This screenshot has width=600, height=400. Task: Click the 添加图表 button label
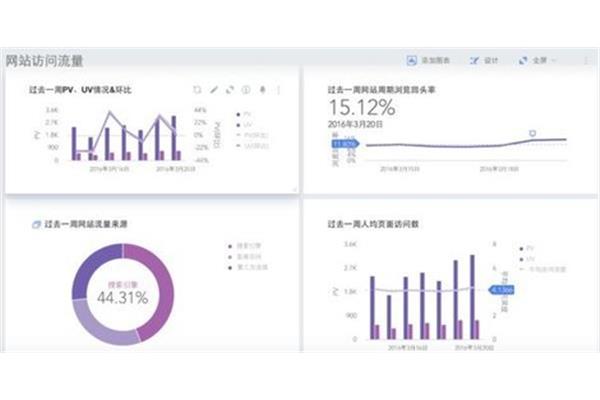435,60
